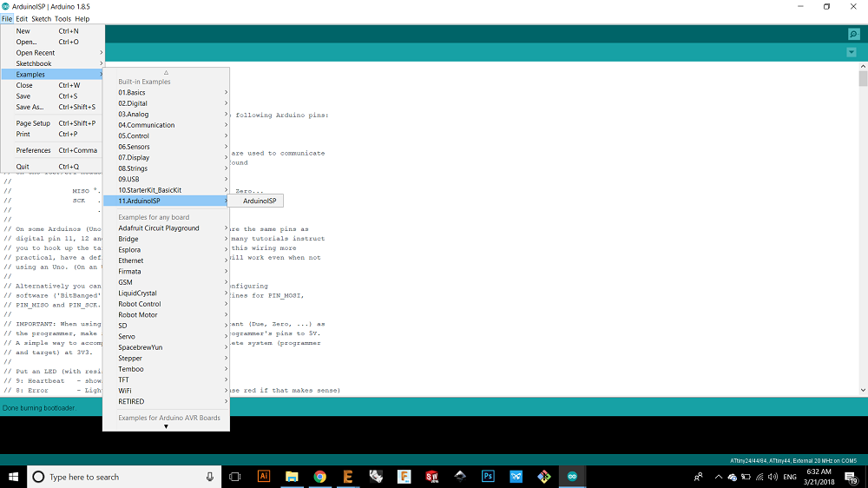Click the microphone icon in search box
This screenshot has width=868, height=488.
(210, 477)
